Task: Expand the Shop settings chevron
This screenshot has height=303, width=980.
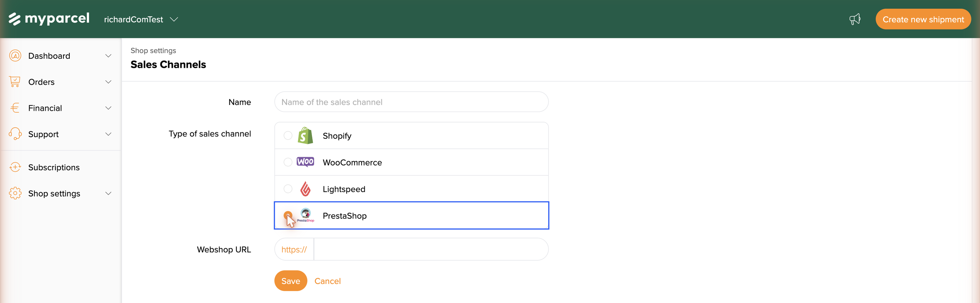Action: [108, 193]
